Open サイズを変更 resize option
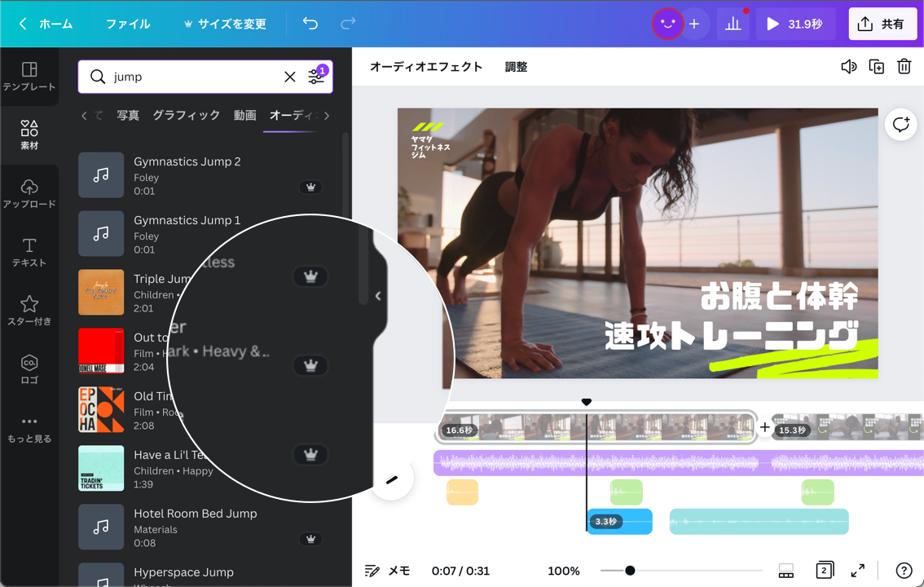This screenshot has height=587, width=924. [225, 24]
